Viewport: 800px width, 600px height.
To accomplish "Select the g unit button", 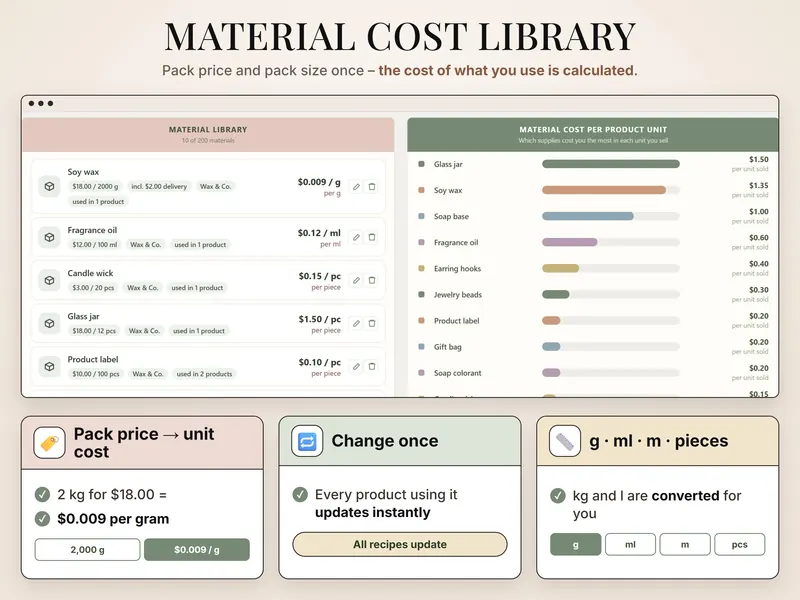I will click(576, 544).
